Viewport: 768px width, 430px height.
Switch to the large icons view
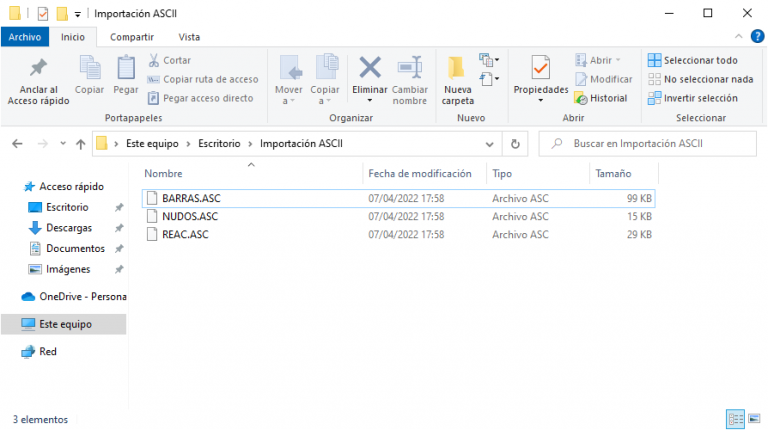[x=754, y=419]
